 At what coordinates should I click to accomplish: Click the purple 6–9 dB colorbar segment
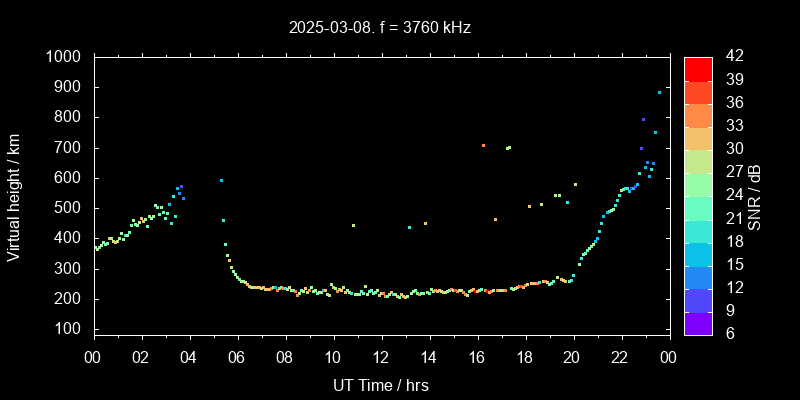click(698, 322)
